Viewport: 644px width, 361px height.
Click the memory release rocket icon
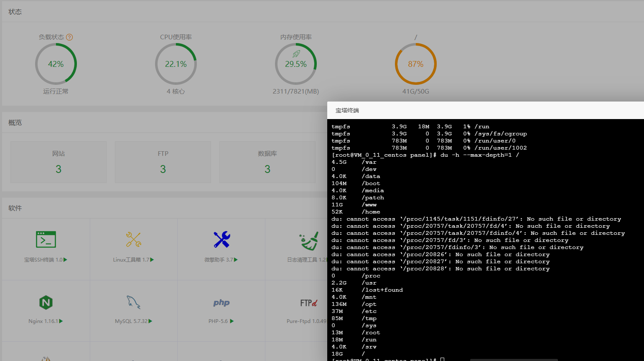pyautogui.click(x=296, y=54)
